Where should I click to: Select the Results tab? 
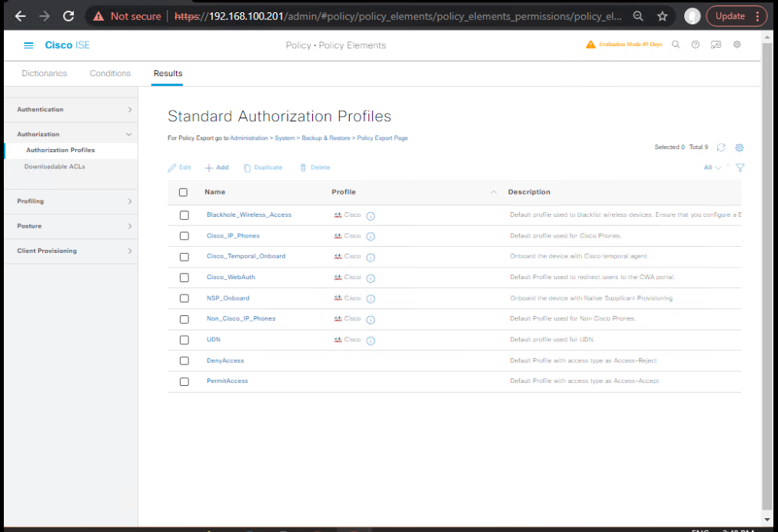pyautogui.click(x=168, y=74)
